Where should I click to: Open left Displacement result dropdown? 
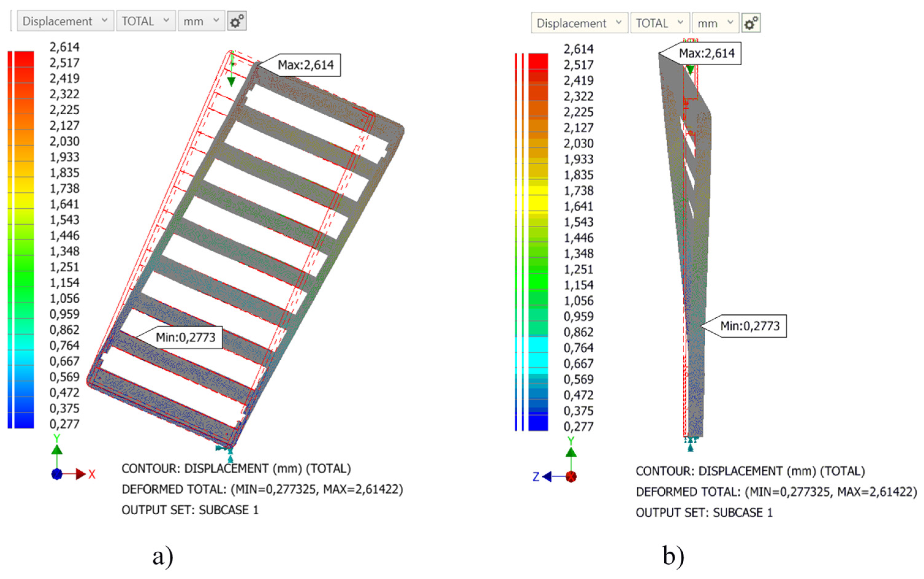tap(65, 21)
